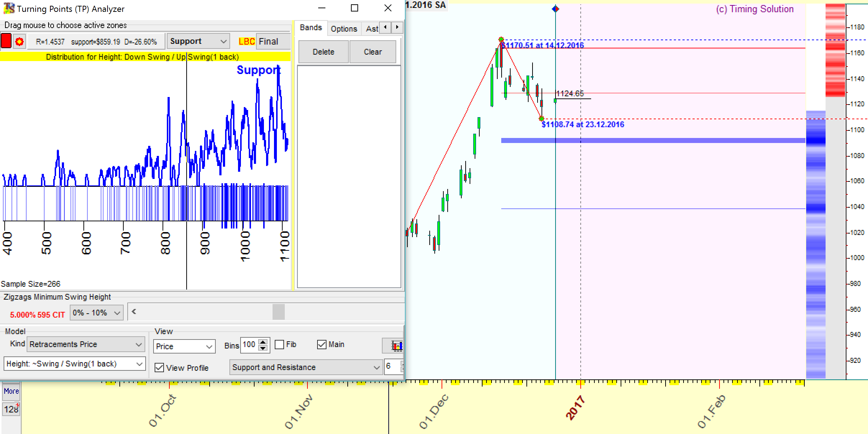
Task: Click the Timing Solution app icon
Action: point(9,8)
